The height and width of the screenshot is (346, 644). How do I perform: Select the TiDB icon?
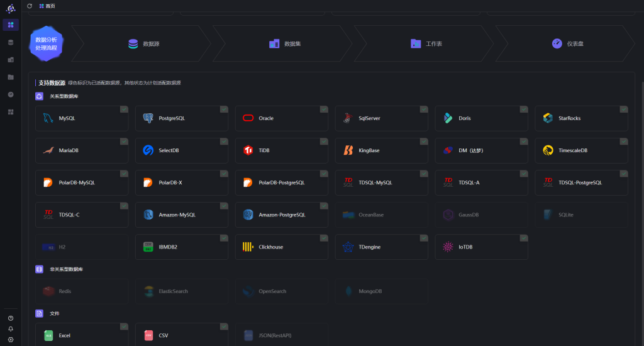pyautogui.click(x=248, y=150)
